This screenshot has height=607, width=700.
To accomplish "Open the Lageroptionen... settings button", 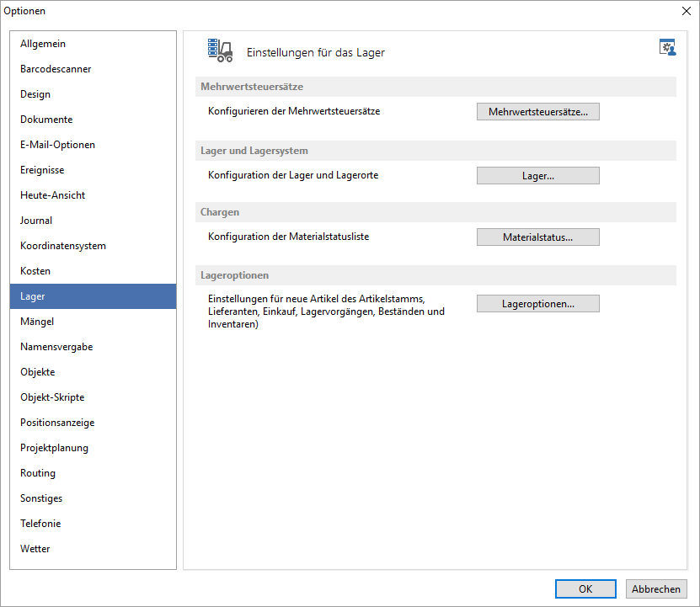I will [538, 303].
